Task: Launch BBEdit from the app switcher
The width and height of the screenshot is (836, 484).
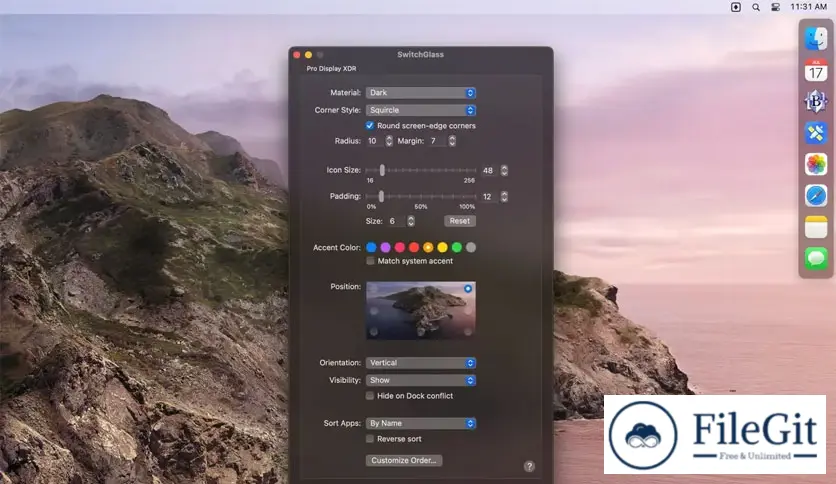Action: [816, 101]
